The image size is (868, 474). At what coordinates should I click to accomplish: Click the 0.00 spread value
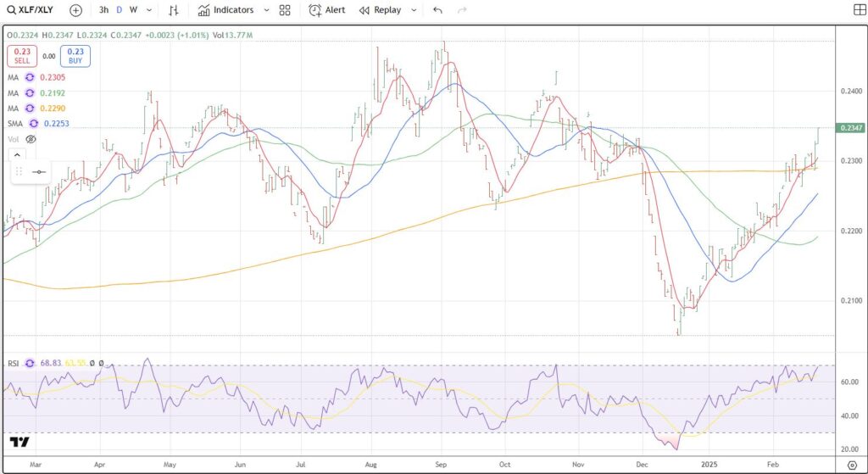click(x=48, y=57)
